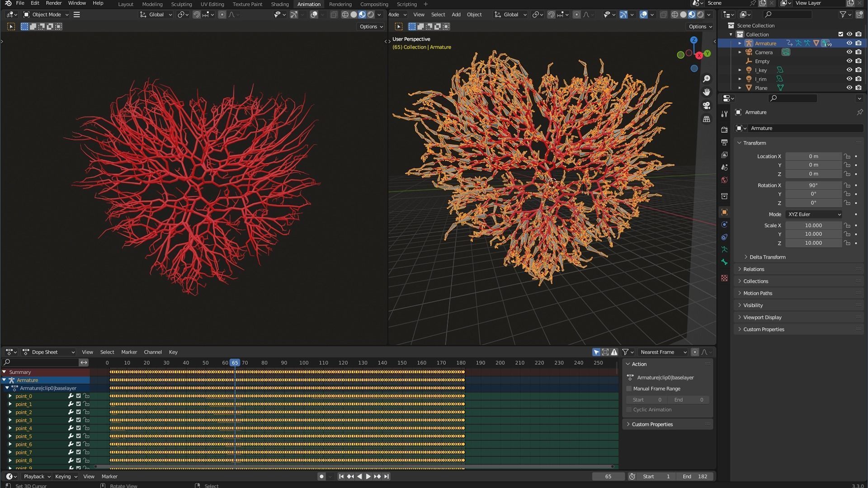Click the pan hand icon in viewport
Viewport: 868px width, 488px height.
coord(707,92)
